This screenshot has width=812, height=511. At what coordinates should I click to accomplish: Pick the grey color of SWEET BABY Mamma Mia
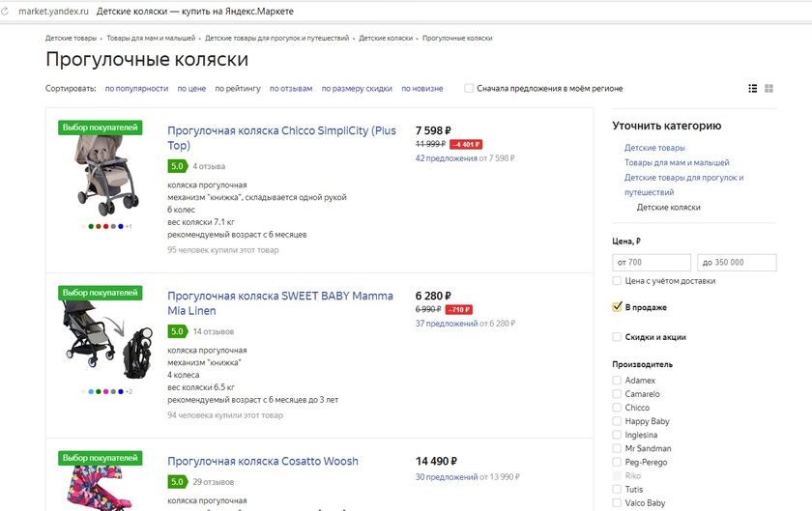pos(113,391)
